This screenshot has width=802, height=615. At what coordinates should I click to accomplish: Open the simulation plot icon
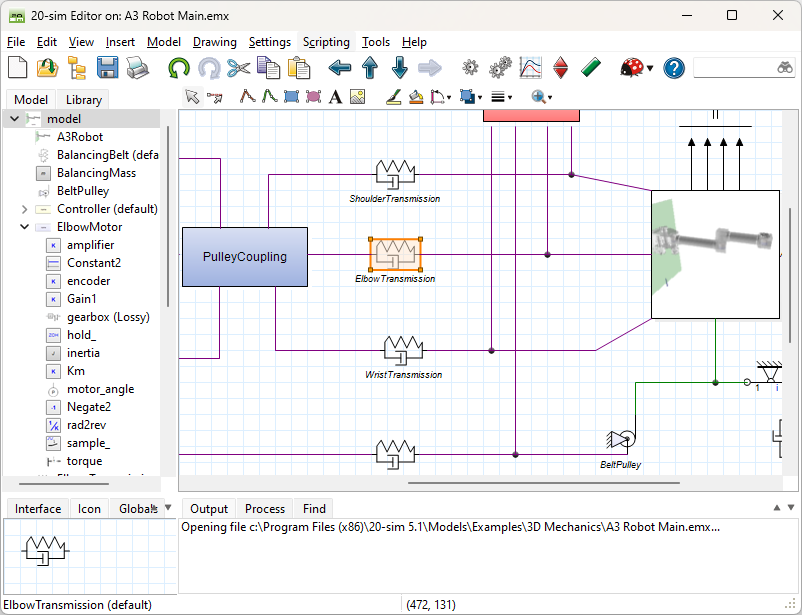[530, 68]
